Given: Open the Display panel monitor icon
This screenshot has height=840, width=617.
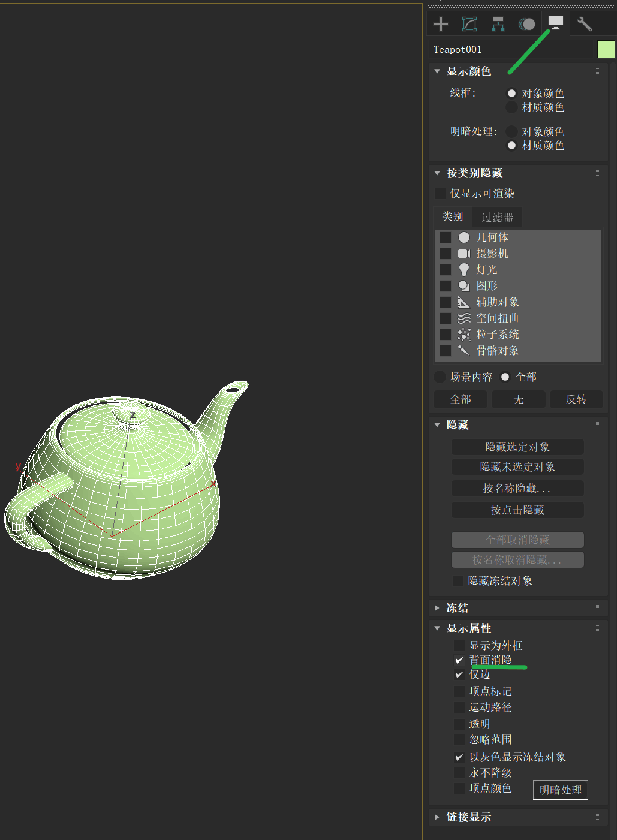Looking at the screenshot, I should coord(556,23).
